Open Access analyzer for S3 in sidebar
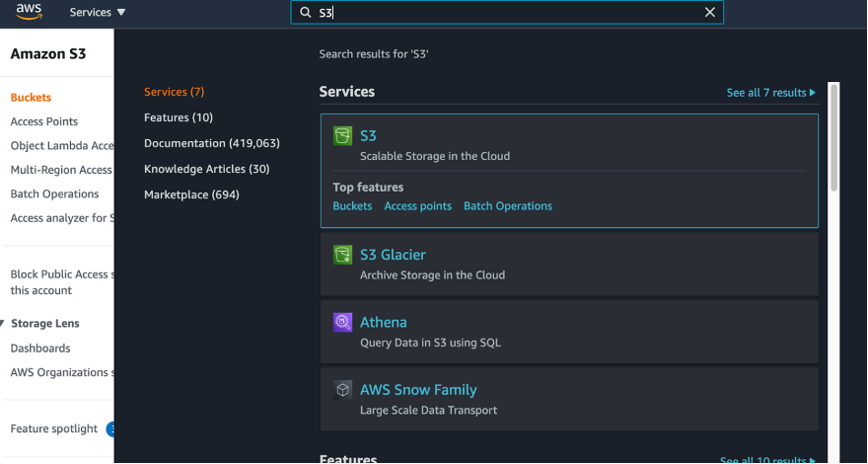 [x=62, y=218]
